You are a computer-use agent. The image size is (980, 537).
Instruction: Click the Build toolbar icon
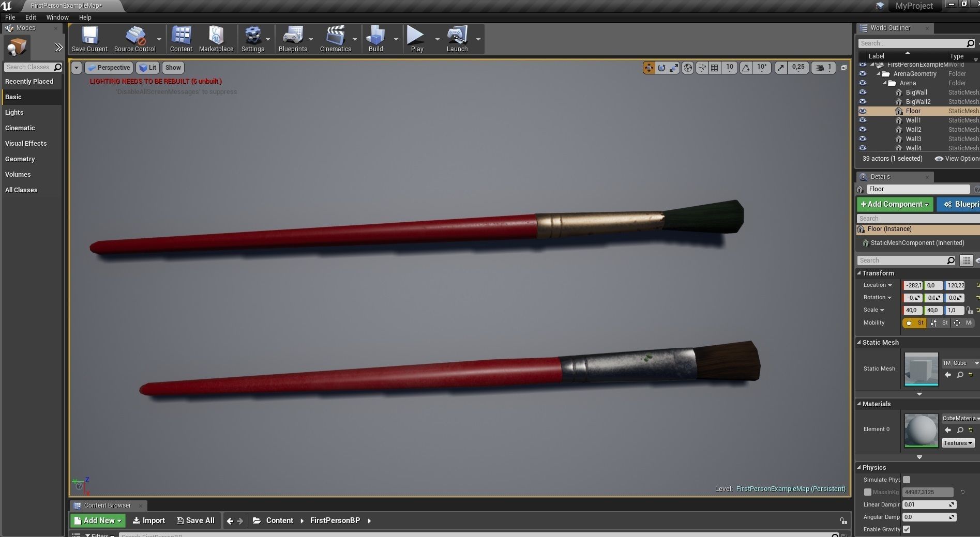(x=375, y=39)
